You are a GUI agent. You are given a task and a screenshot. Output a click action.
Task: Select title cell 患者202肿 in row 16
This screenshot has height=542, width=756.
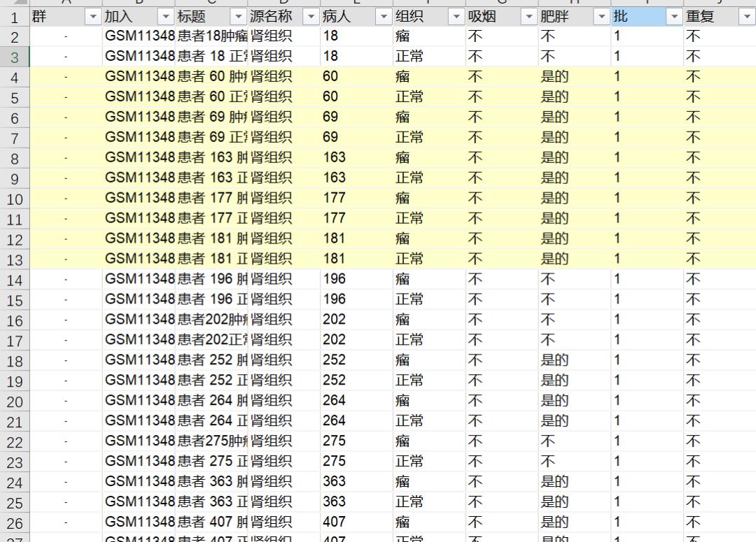[211, 320]
